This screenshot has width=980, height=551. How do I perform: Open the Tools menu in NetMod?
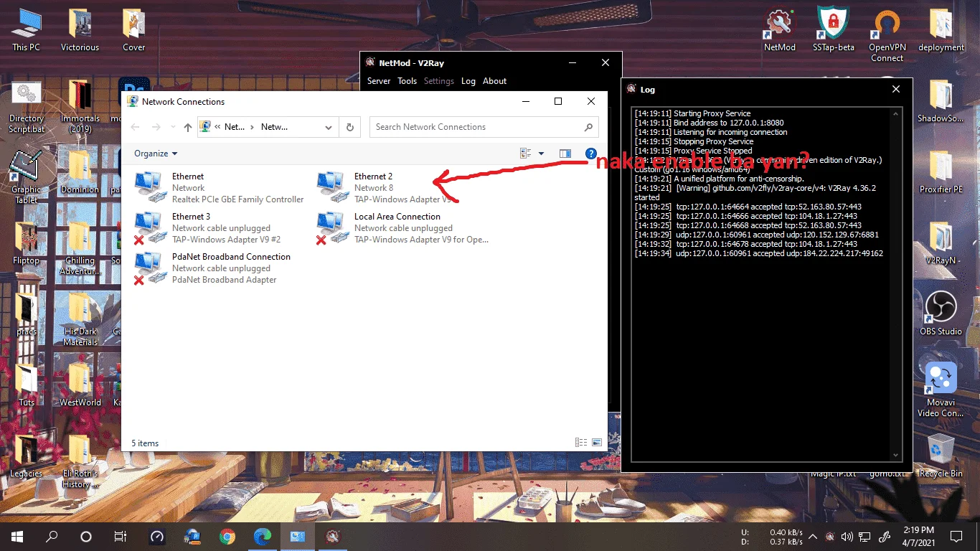[x=407, y=81]
